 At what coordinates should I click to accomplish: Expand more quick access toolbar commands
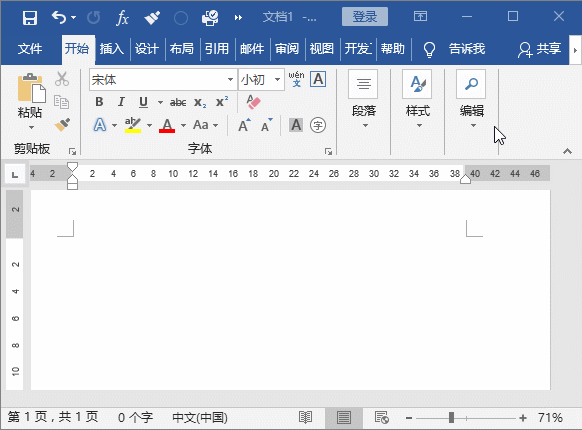click(238, 17)
